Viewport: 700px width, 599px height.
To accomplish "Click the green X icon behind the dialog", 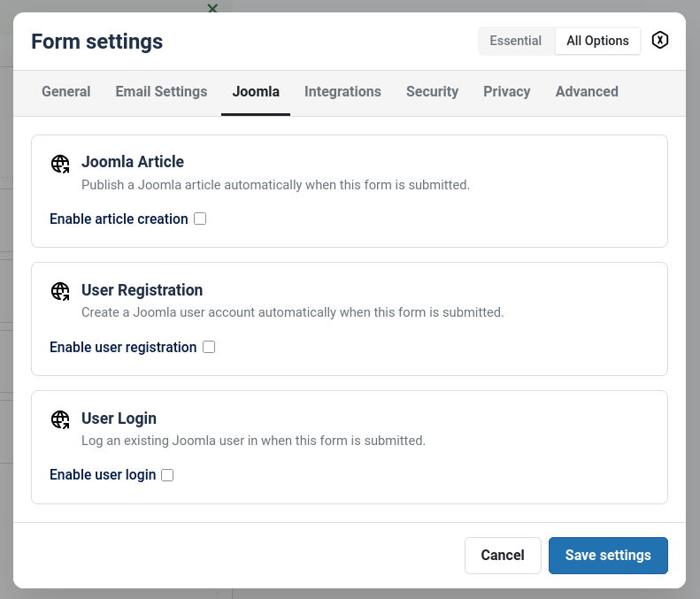I will click(212, 8).
